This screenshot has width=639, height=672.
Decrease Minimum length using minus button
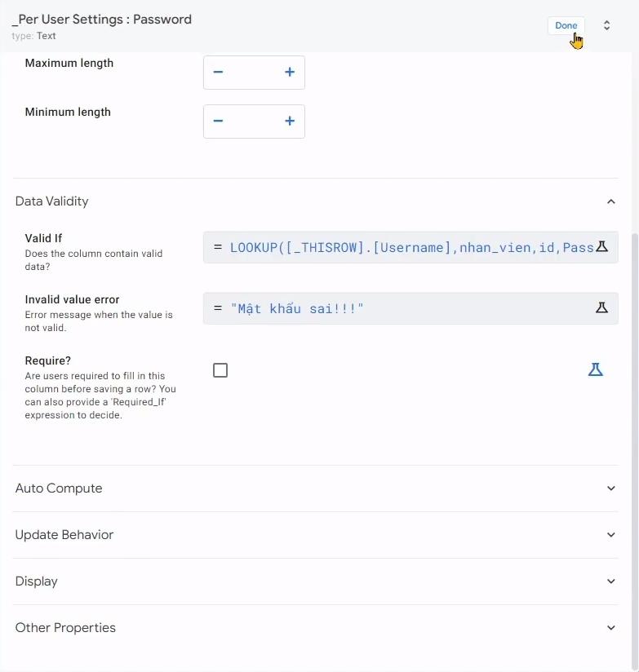coord(218,121)
